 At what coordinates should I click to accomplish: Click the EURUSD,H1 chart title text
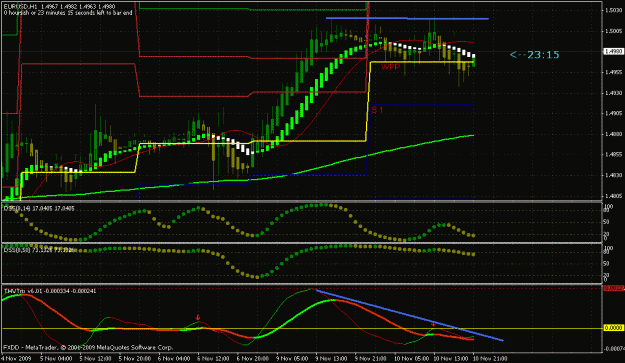(60, 7)
